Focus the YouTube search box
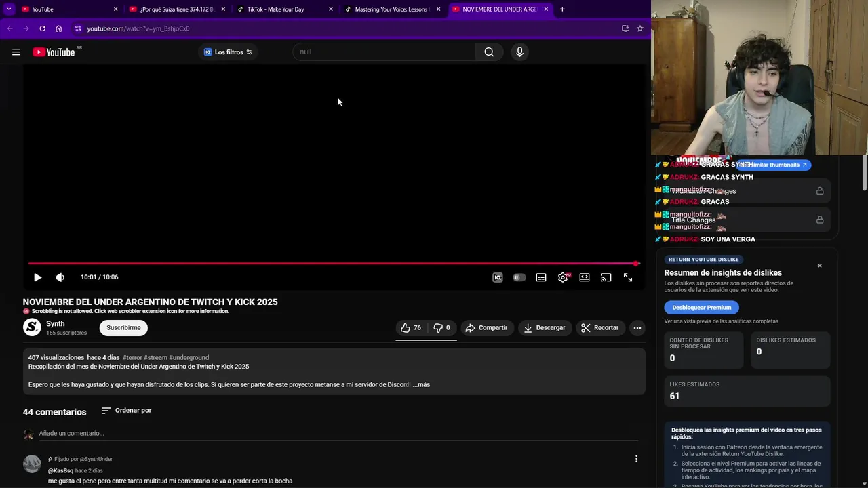 (384, 52)
